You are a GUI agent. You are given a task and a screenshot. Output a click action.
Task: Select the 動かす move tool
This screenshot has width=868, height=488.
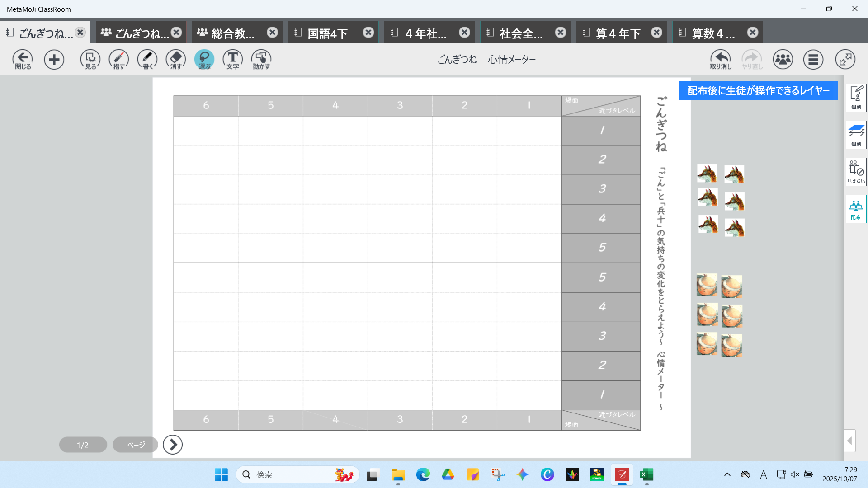261,59
